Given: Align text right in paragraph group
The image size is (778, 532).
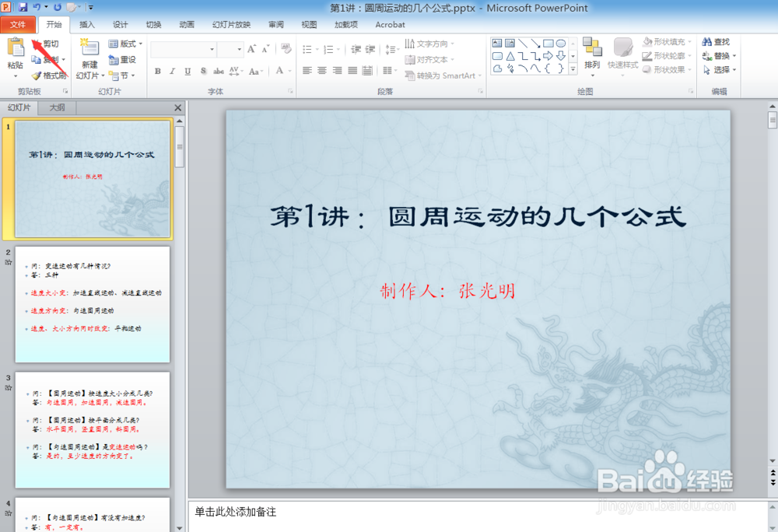Looking at the screenshot, I should (x=338, y=71).
